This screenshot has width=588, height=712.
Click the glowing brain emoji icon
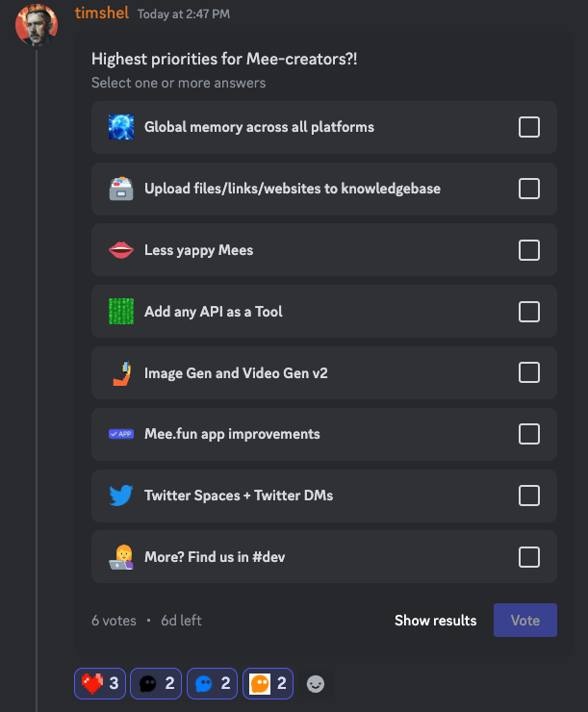(121, 127)
